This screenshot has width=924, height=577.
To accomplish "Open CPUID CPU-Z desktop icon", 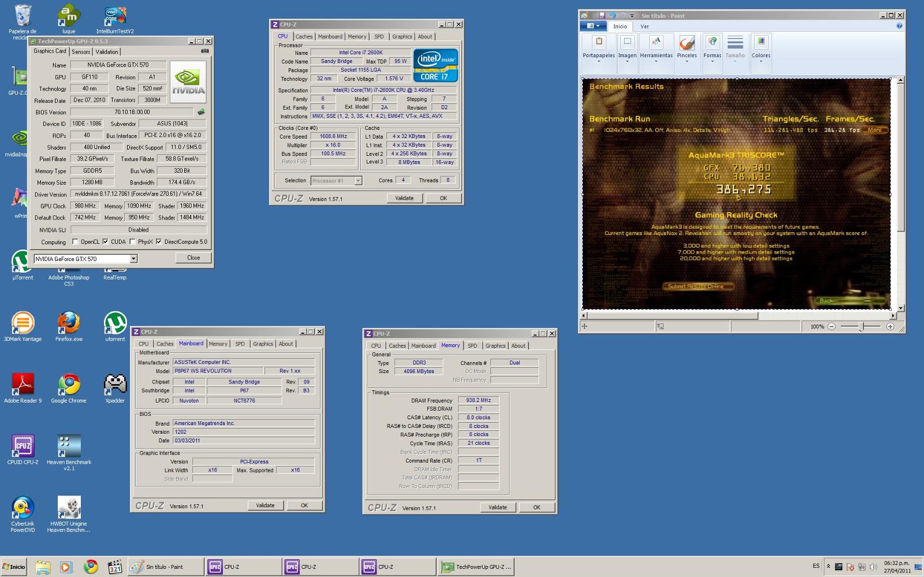I will point(23,450).
